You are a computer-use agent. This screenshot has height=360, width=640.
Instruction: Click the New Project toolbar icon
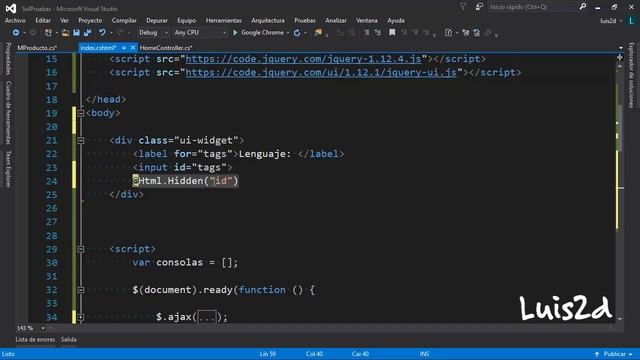[48, 33]
